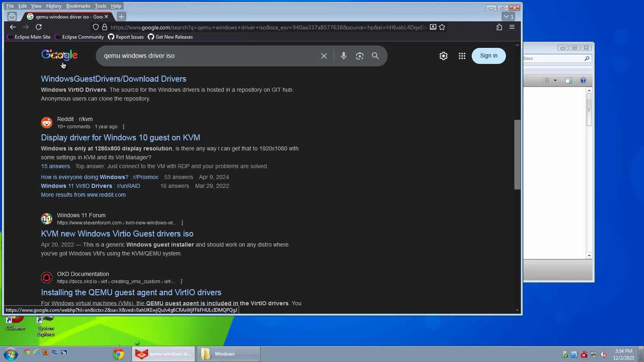644x362 pixels.
Task: Open result options next to '1 year ago'
Action: point(124,127)
